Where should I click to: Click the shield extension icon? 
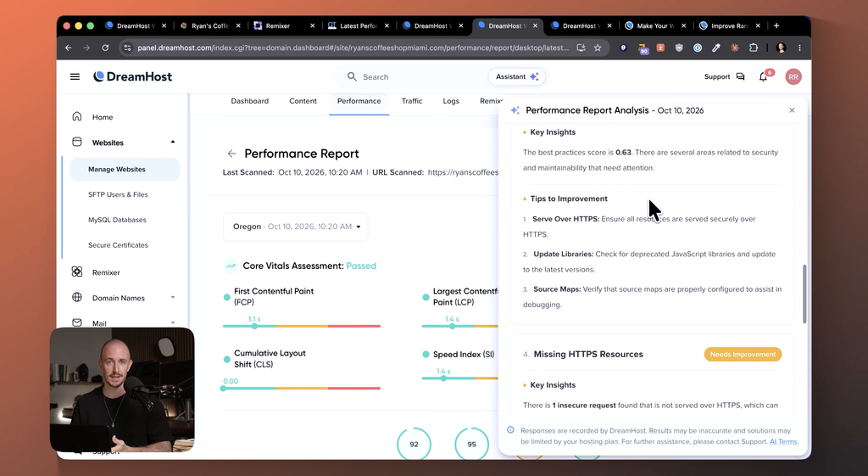click(x=679, y=48)
